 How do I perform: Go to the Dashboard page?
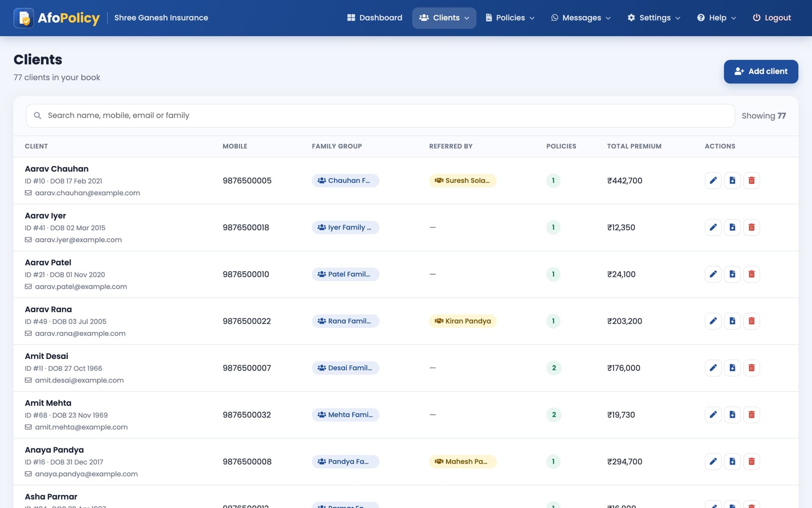(x=375, y=18)
